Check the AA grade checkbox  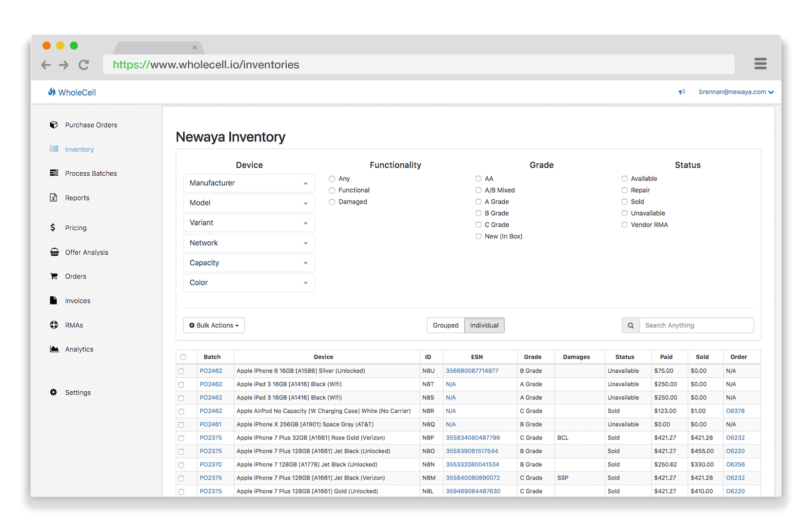pyautogui.click(x=478, y=179)
